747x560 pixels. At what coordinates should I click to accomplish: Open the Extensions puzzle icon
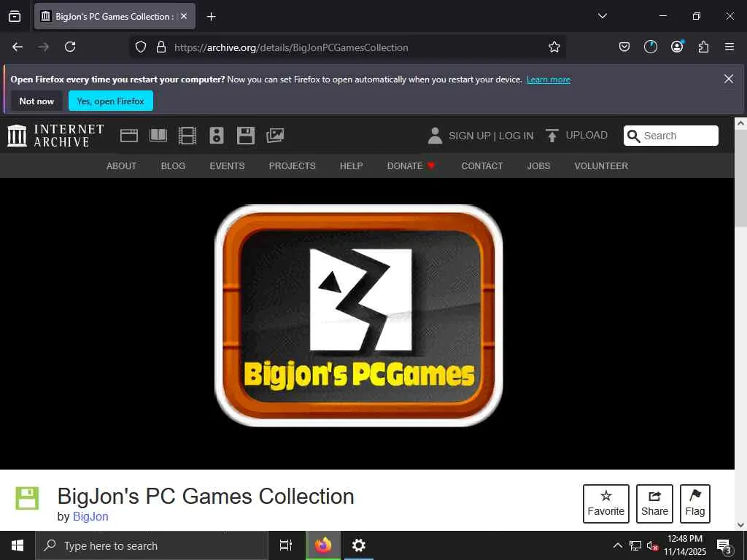pos(703,47)
